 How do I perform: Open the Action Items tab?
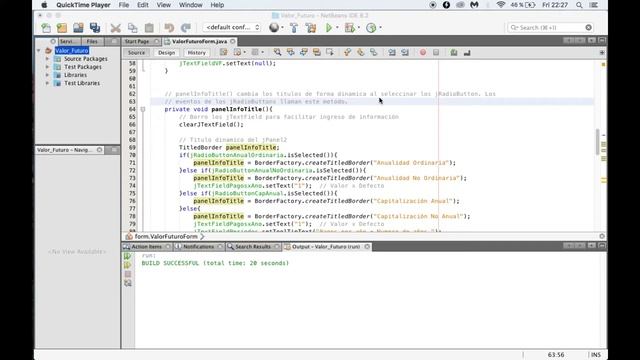click(147, 247)
